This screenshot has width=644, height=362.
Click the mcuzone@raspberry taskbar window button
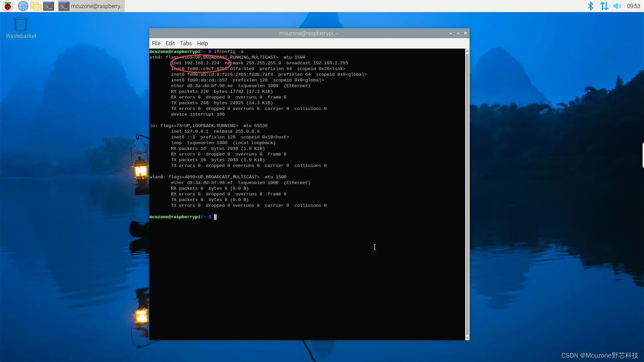click(x=91, y=6)
